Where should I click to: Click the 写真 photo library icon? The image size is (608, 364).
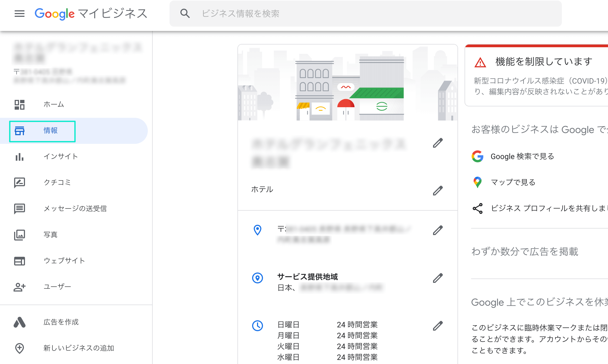[20, 235]
